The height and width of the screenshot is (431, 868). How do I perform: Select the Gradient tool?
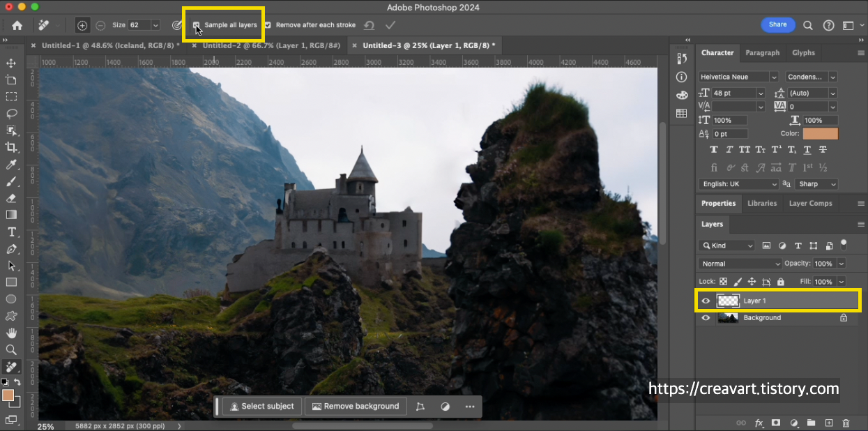coord(11,215)
